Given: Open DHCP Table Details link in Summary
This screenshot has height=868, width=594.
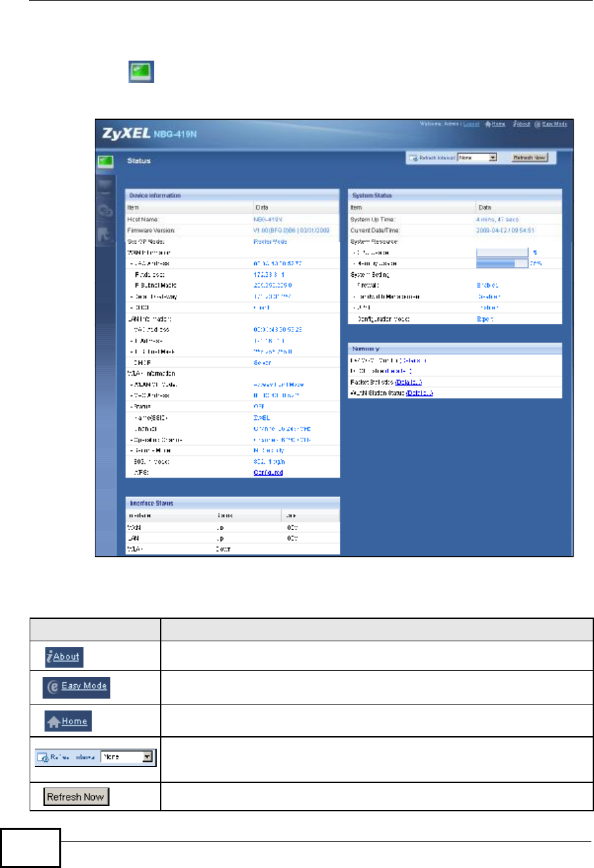Looking at the screenshot, I should tap(398, 371).
